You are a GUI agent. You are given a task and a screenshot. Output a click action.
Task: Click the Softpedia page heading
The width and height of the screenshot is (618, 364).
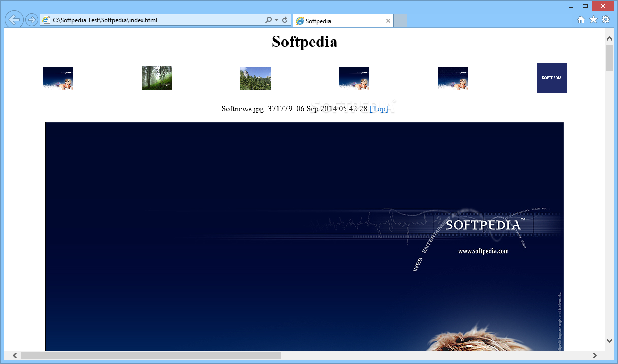tap(304, 42)
